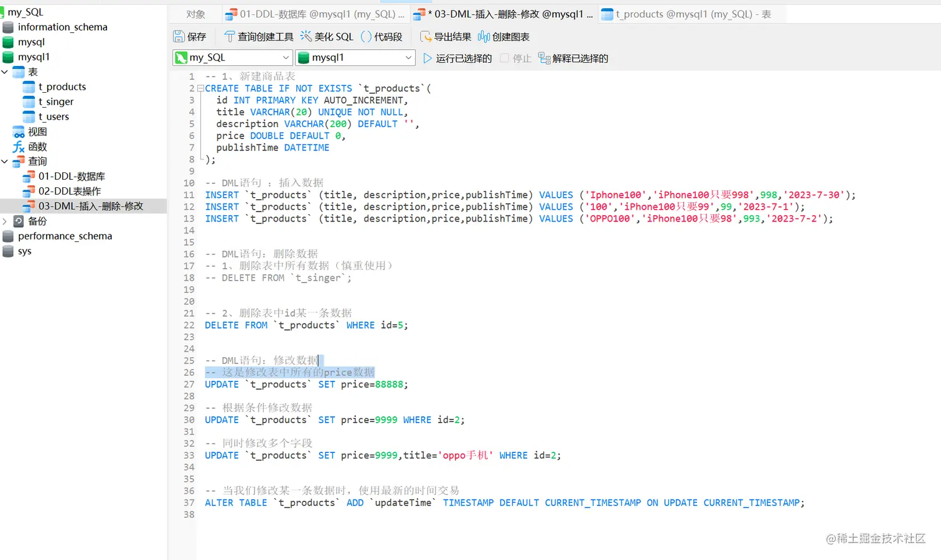
Task: Click UPDATE price=9999 WHERE id=2 on line 30
Action: [x=334, y=419]
